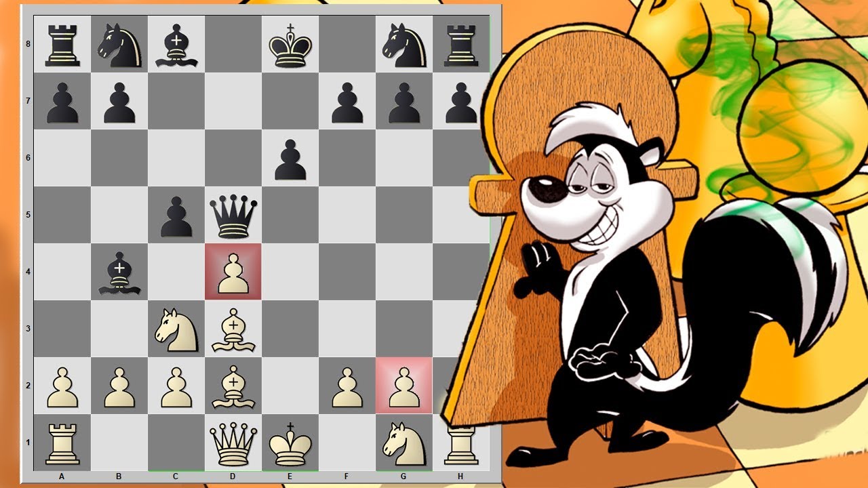Select the black rook on h8

tap(461, 45)
